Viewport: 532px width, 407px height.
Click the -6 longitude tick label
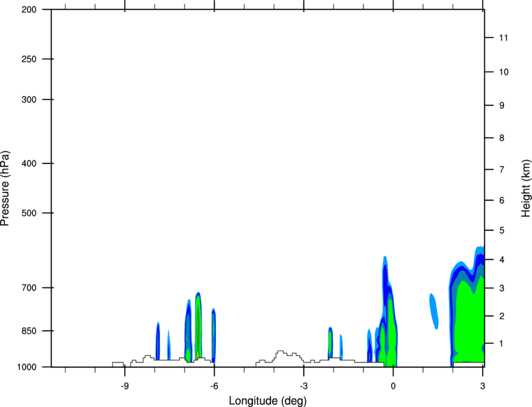pos(214,386)
